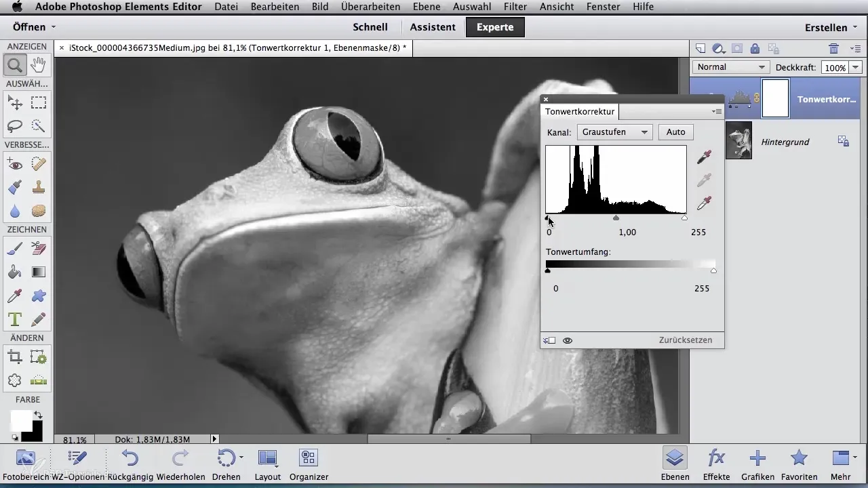
Task: Select the Lasso tool
Action: (x=14, y=125)
